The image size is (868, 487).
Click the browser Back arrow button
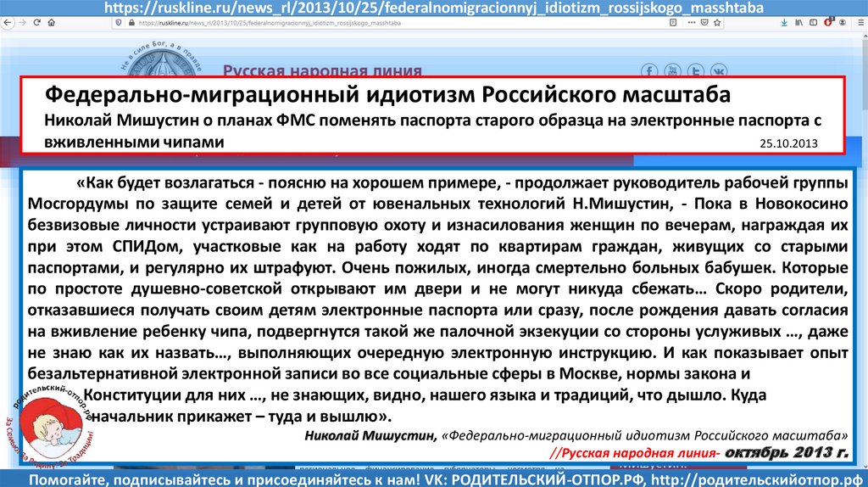7,23
